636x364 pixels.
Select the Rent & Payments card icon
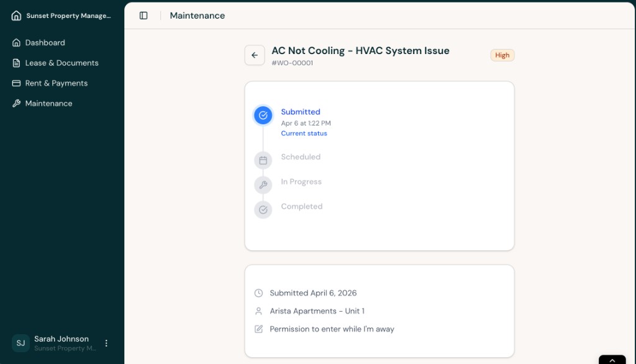[15, 83]
